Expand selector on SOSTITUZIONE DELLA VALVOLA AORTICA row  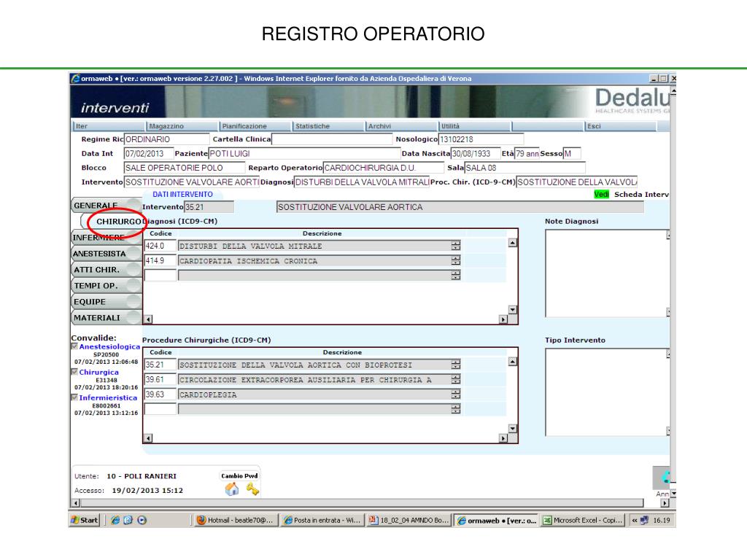[456, 365]
